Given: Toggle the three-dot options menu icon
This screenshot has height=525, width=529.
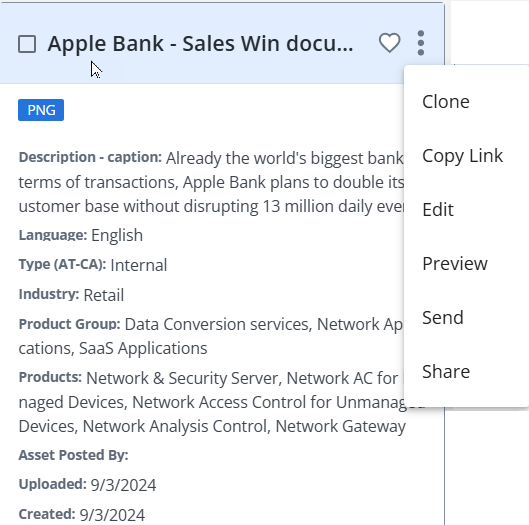Looking at the screenshot, I should coord(420,43).
